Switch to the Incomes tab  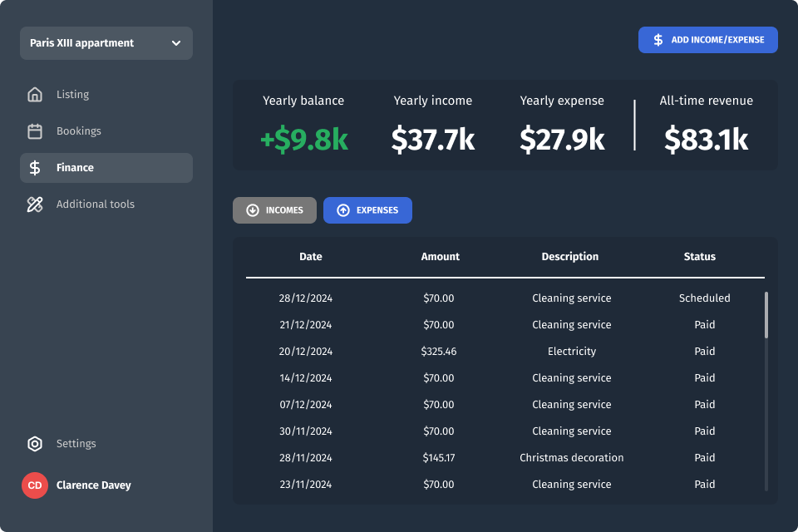point(274,210)
